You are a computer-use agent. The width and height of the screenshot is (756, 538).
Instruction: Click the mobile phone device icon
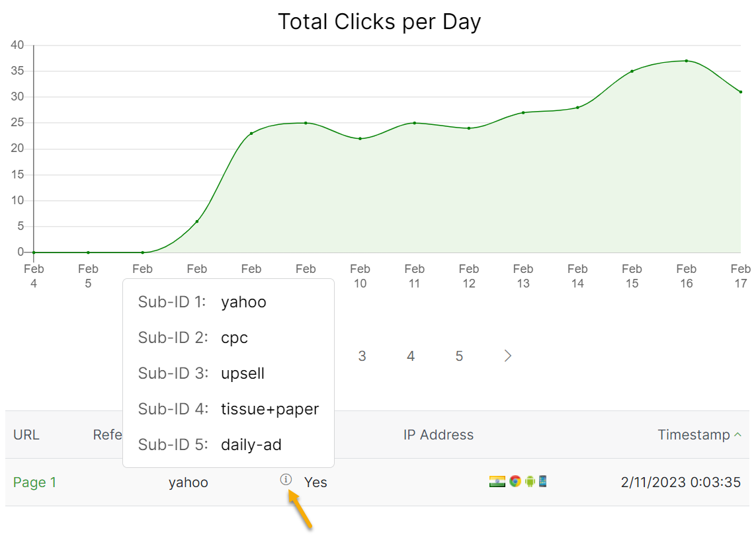click(x=542, y=481)
